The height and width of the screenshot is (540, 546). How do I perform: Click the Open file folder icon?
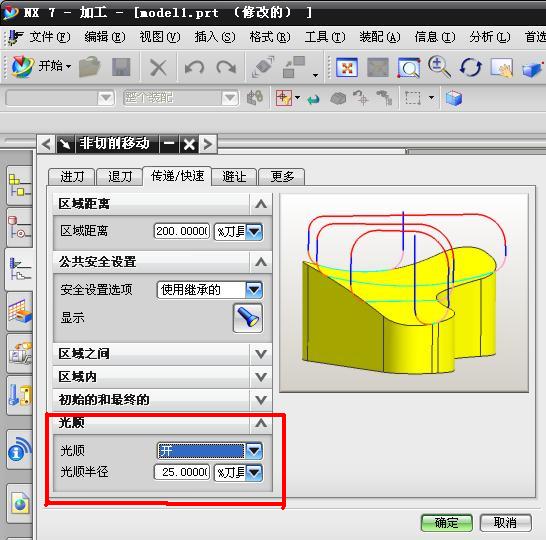coord(89,66)
